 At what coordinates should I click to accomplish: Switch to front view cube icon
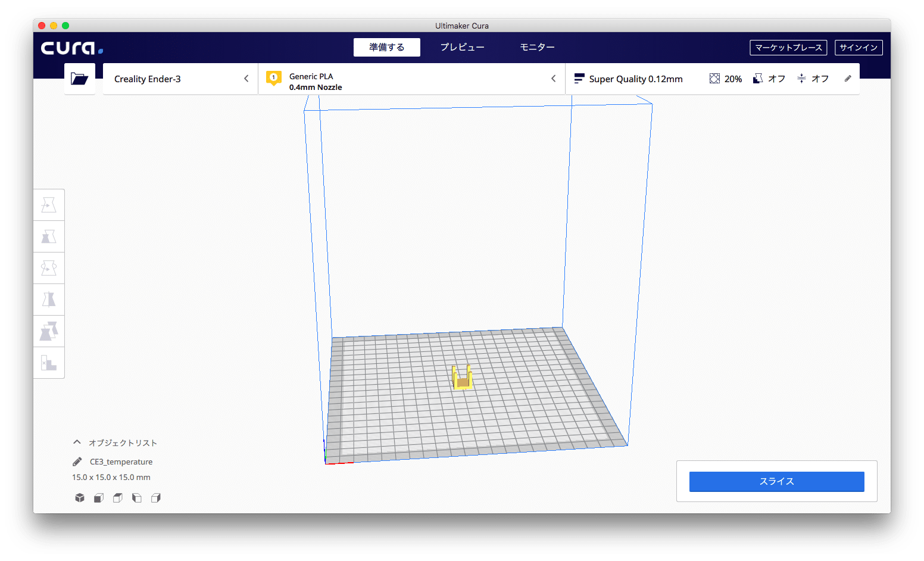99,498
